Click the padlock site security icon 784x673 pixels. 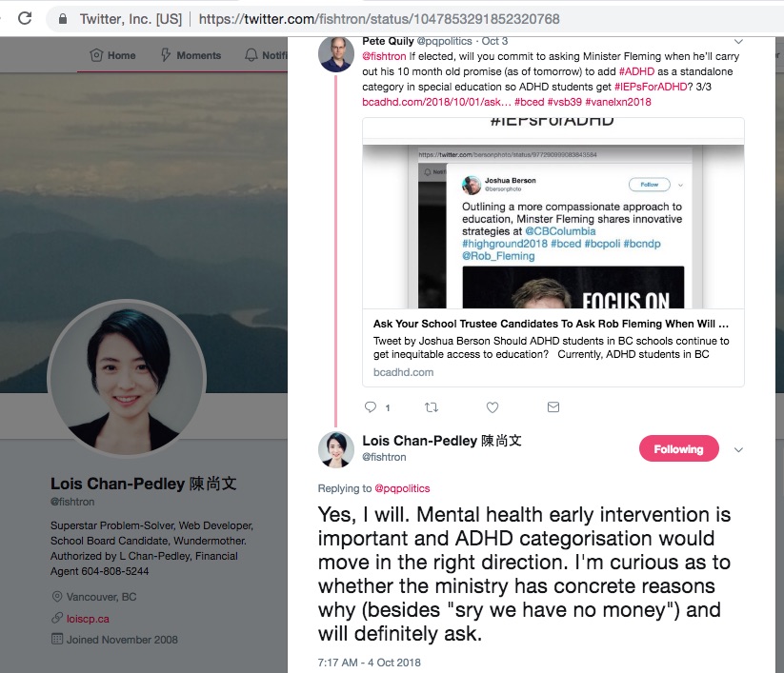coord(63,19)
